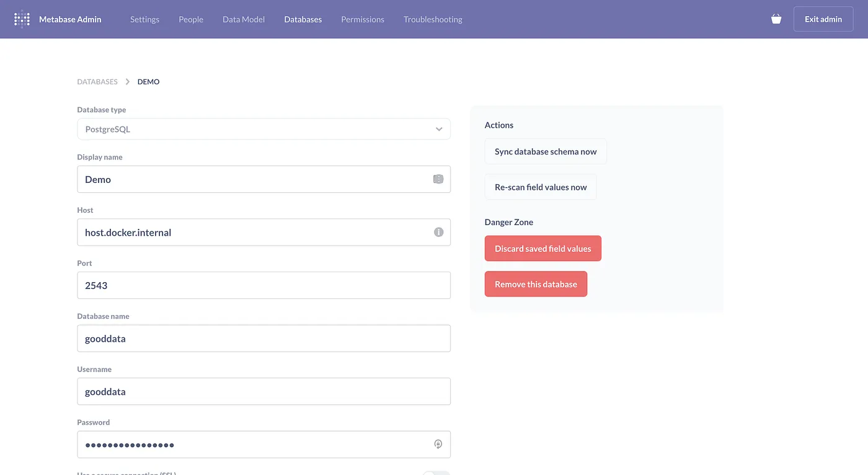The width and height of the screenshot is (868, 475).
Task: Go to the Data Model section
Action: [x=243, y=19]
